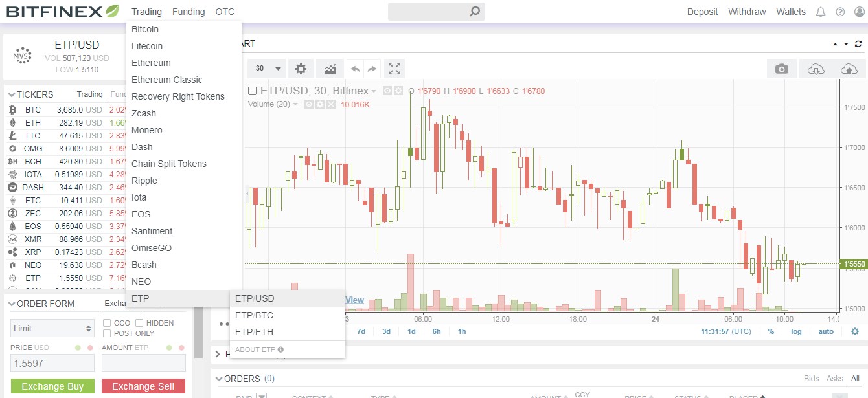Image resolution: width=868 pixels, height=398 pixels.
Task: Click the green dot beside PRICE USD
Action: point(77,348)
